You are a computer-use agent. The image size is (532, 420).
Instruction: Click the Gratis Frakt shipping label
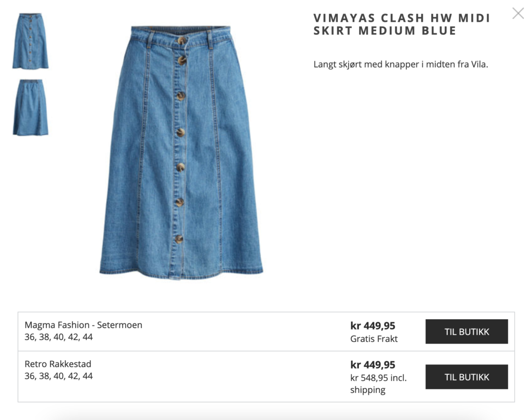click(x=374, y=339)
